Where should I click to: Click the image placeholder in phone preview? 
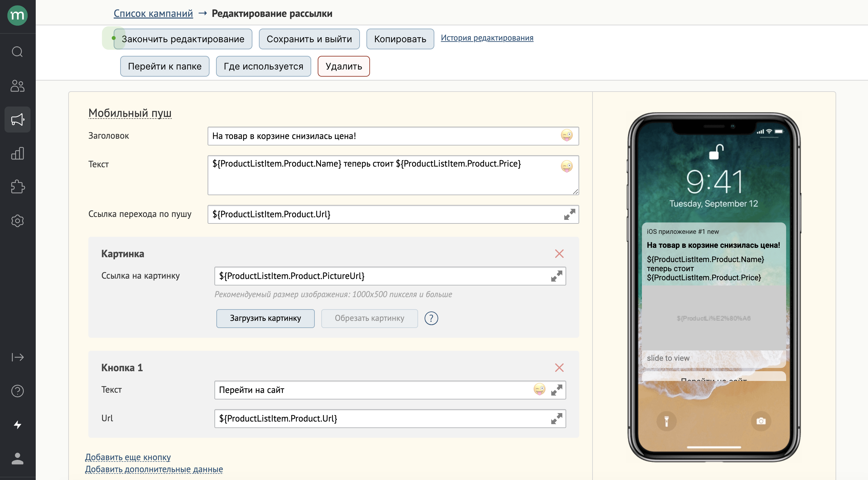point(713,318)
